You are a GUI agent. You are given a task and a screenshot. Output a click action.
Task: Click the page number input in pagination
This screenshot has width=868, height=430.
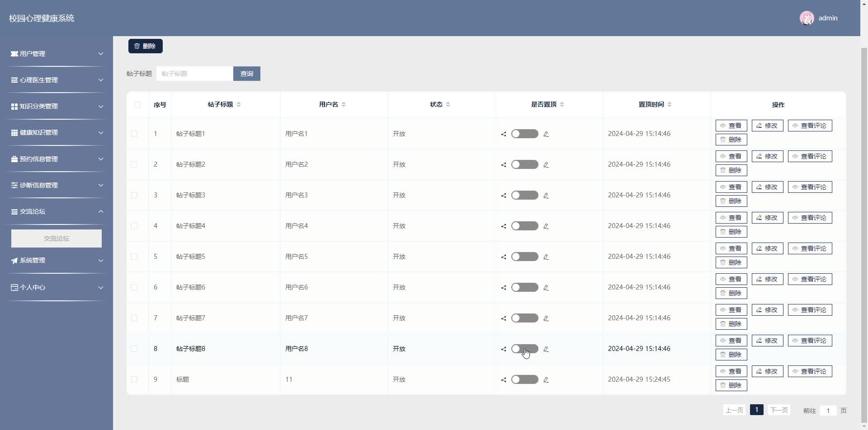point(828,410)
